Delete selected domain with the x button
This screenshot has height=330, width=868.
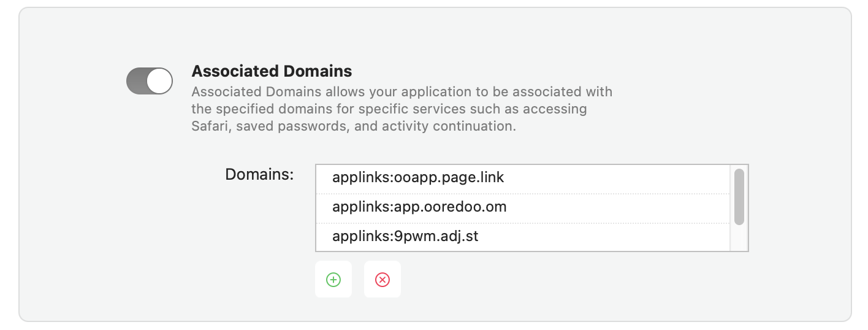(x=383, y=280)
